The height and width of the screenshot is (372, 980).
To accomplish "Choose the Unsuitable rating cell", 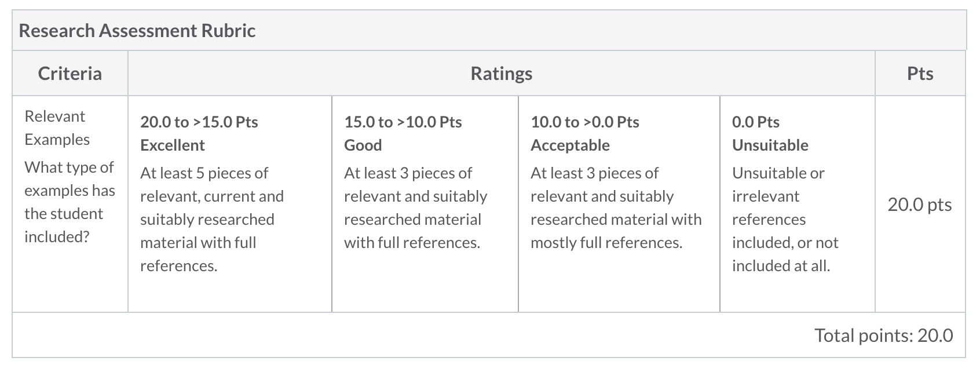I will tap(798, 204).
